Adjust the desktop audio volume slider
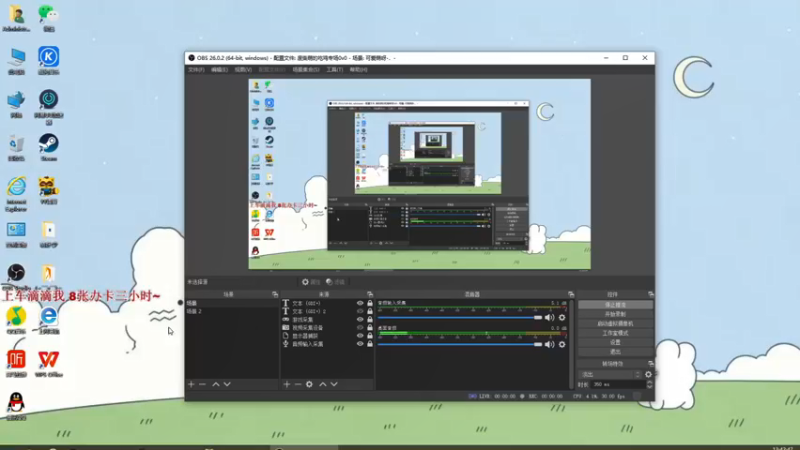800x450 pixels. click(460, 344)
